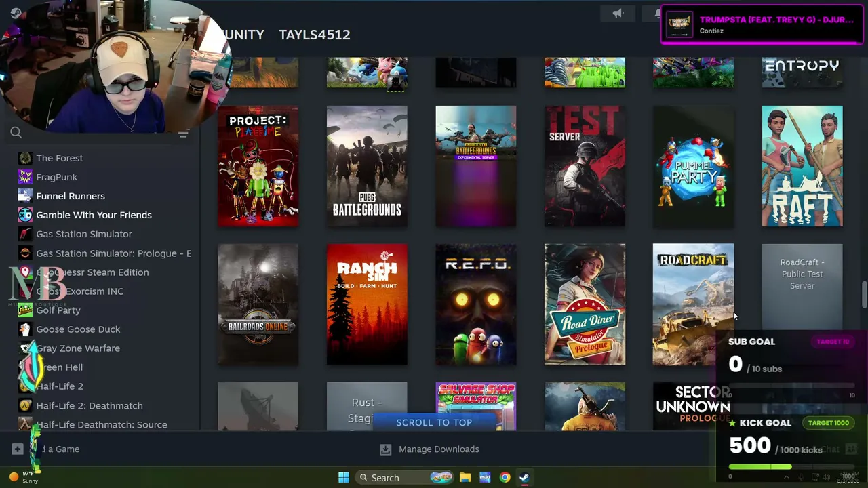This screenshot has height=488, width=868.
Task: Open the Road Diner Simulator Prologue cover
Action: pyautogui.click(x=585, y=304)
